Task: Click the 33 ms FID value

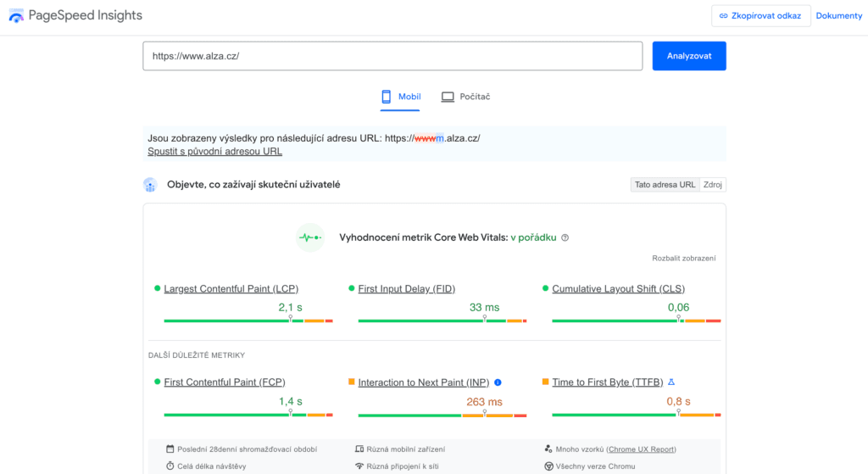Action: pos(484,307)
